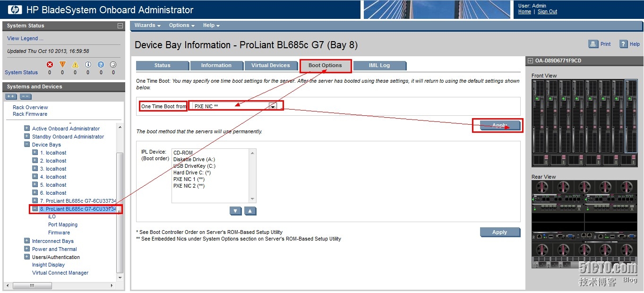Image resolution: width=644 pixels, height=293 pixels.
Task: Open Rack Overview link
Action: point(30,107)
